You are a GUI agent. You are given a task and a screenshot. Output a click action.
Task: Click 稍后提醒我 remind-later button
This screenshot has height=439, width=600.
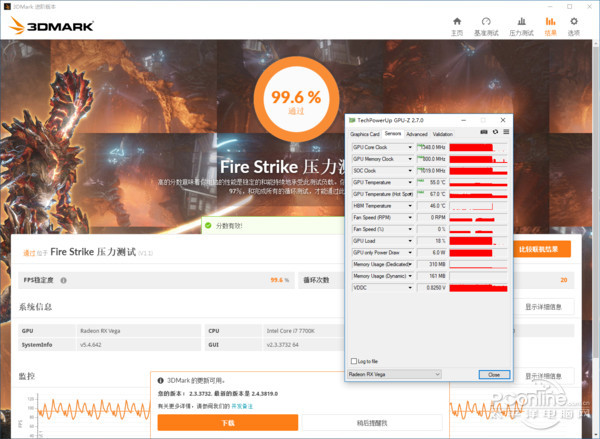[372, 423]
